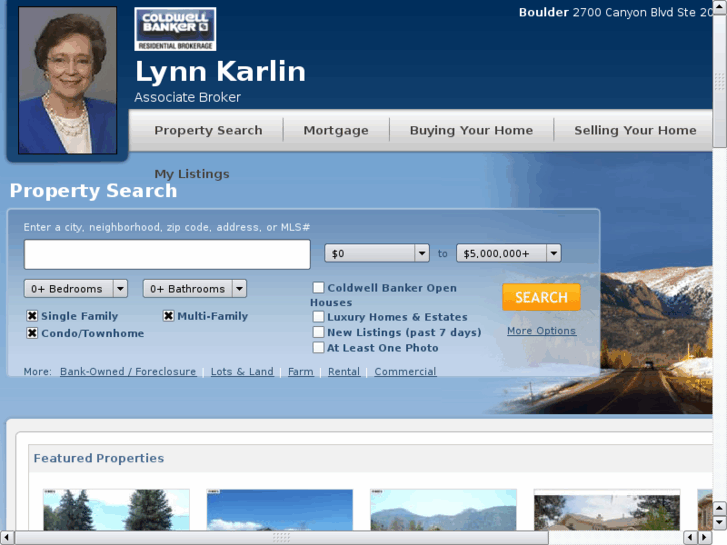The image size is (727, 545).
Task: Click the city or MLS# search field
Action: point(167,254)
